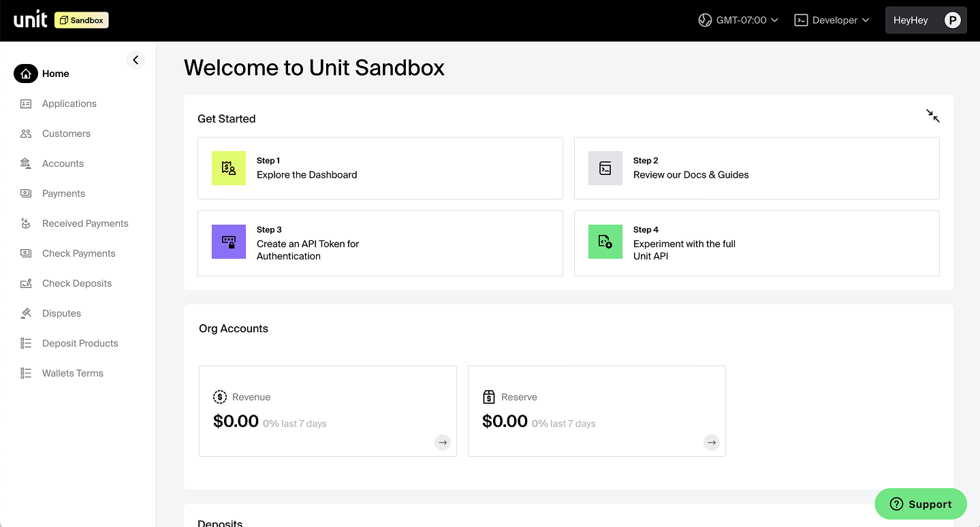
Task: Click the Step 4 green API icon
Action: 605,242
